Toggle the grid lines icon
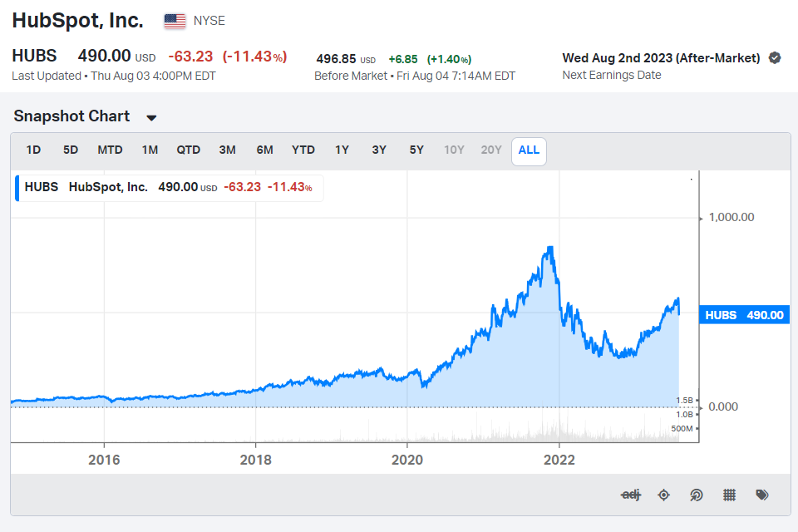The height and width of the screenshot is (532, 798). (729, 495)
